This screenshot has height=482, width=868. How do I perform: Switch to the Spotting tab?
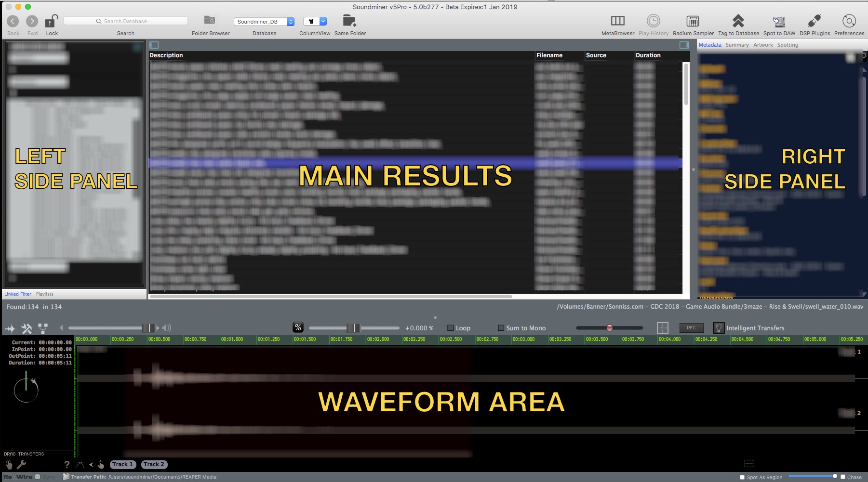[788, 45]
